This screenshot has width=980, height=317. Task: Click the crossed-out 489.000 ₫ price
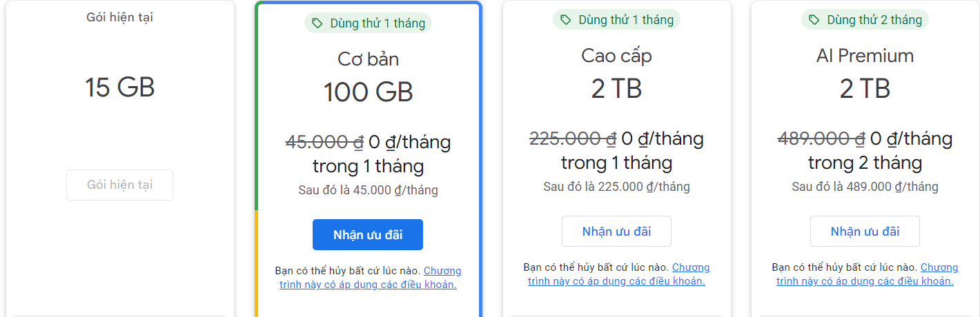pos(821,139)
